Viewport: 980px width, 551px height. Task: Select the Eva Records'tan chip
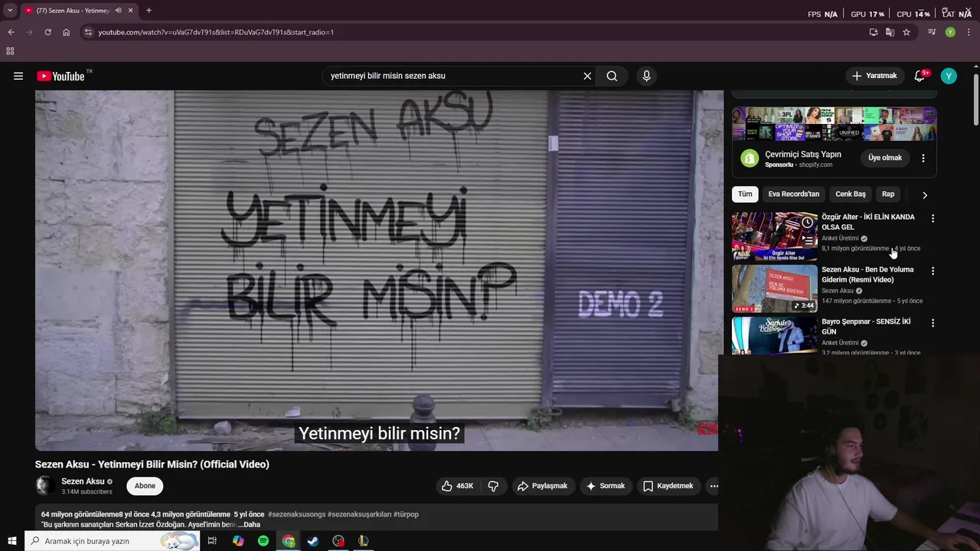pos(794,194)
